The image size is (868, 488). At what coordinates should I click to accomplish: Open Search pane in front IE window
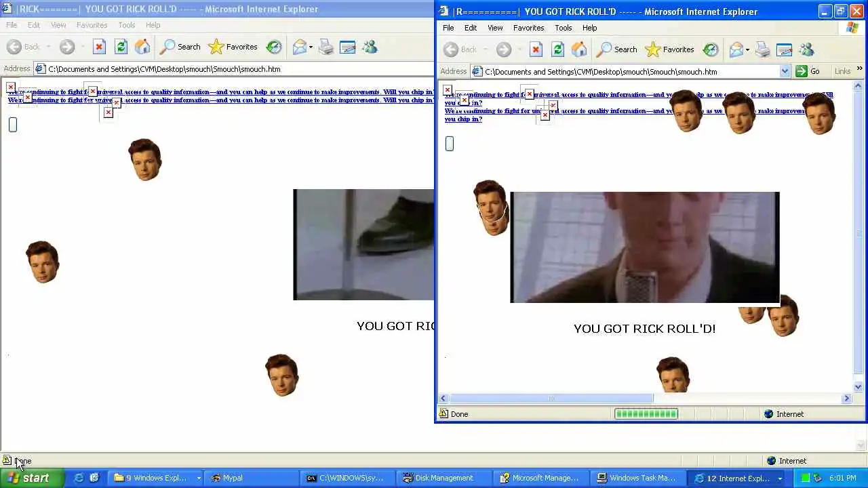tap(617, 49)
